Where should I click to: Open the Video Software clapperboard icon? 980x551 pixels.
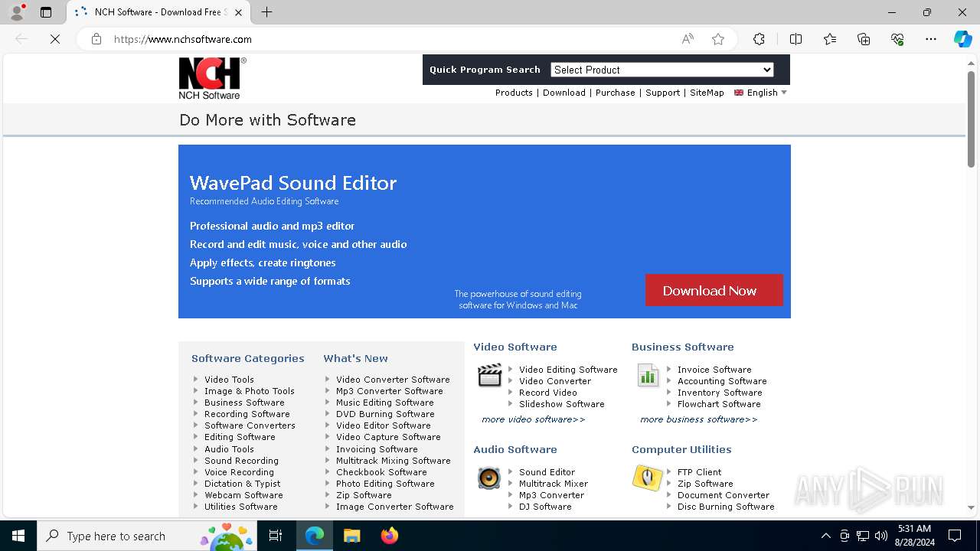click(x=489, y=375)
